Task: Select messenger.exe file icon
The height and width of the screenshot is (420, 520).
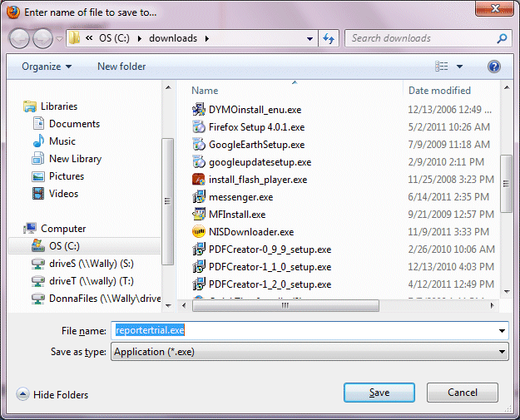Action: tap(199, 197)
